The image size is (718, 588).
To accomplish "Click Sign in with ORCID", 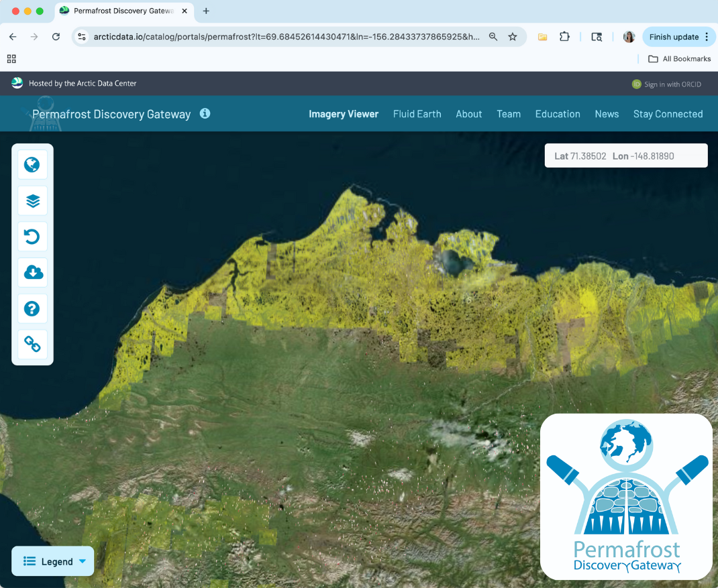I will point(673,84).
